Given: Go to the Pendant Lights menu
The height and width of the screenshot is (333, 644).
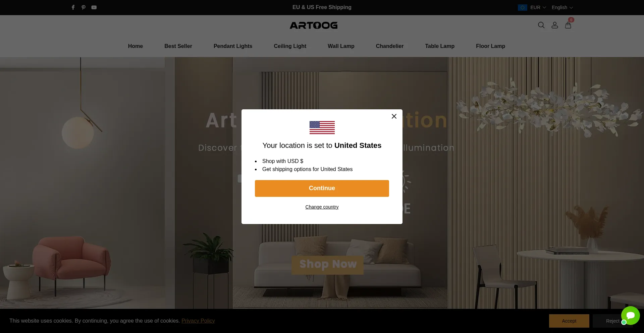Looking at the screenshot, I should tap(233, 46).
